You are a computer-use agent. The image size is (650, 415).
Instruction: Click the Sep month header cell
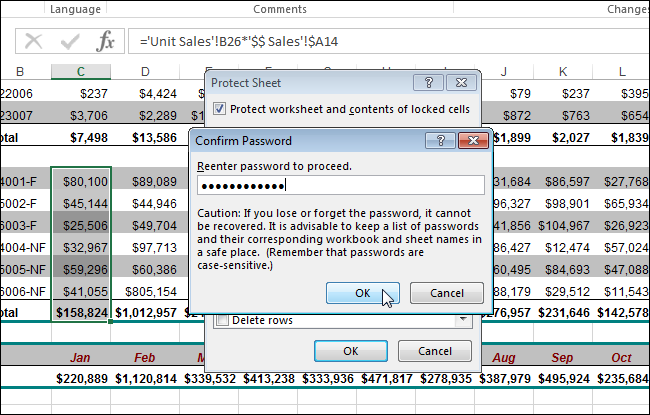[563, 357]
